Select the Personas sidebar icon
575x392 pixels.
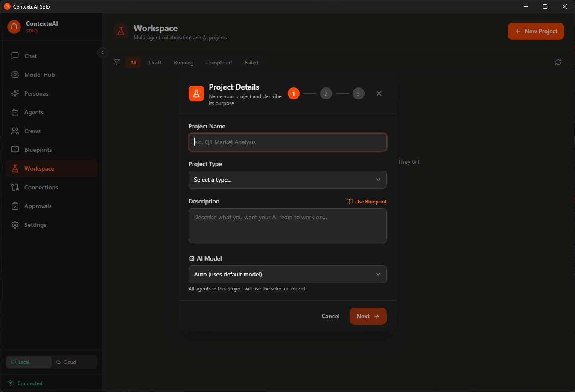click(15, 93)
